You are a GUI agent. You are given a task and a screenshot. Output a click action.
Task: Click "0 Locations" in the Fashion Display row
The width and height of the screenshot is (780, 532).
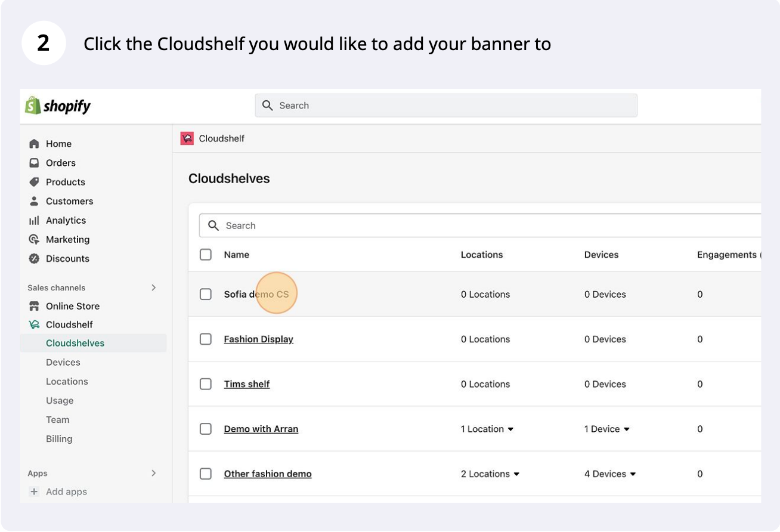click(x=485, y=339)
